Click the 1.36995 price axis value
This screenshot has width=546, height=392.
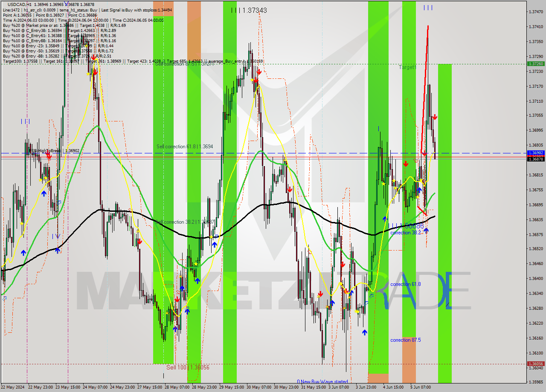coord(536,130)
